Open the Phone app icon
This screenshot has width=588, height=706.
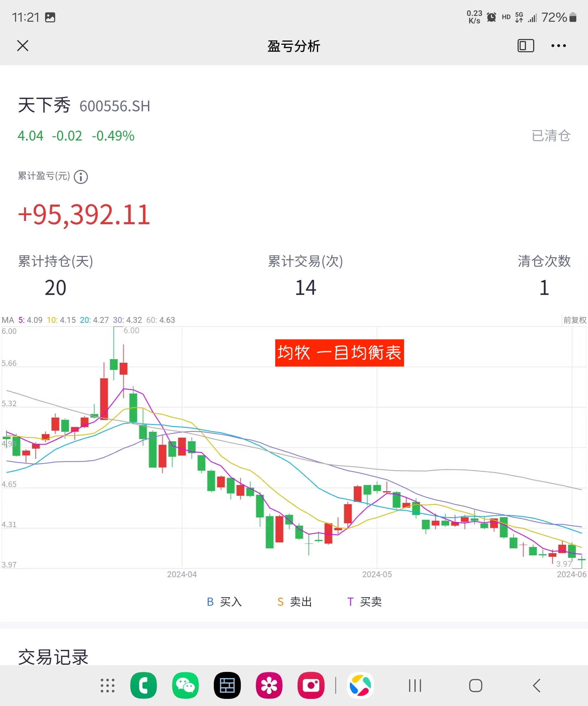[x=143, y=685]
